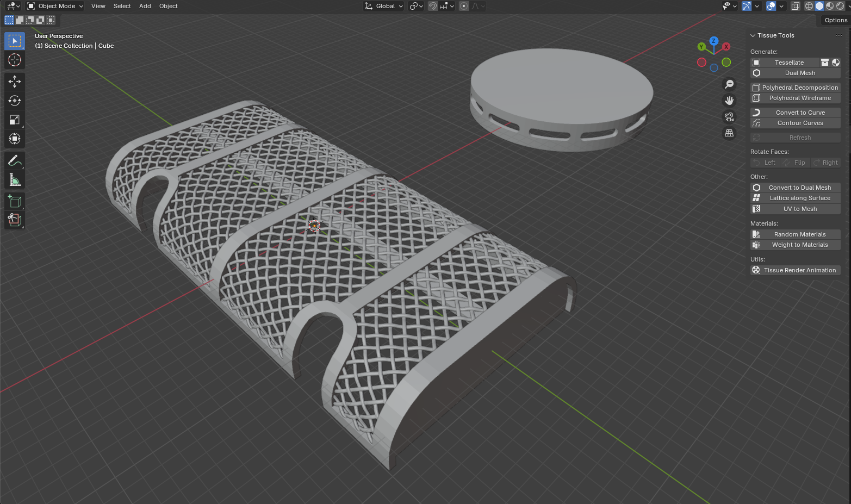This screenshot has height=504, width=851.
Task: Toggle camera view icon
Action: [729, 117]
